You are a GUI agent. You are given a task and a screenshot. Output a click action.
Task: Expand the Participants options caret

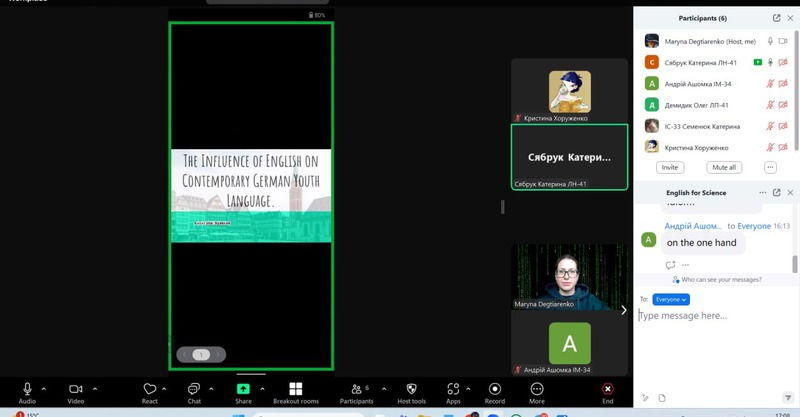(x=384, y=389)
